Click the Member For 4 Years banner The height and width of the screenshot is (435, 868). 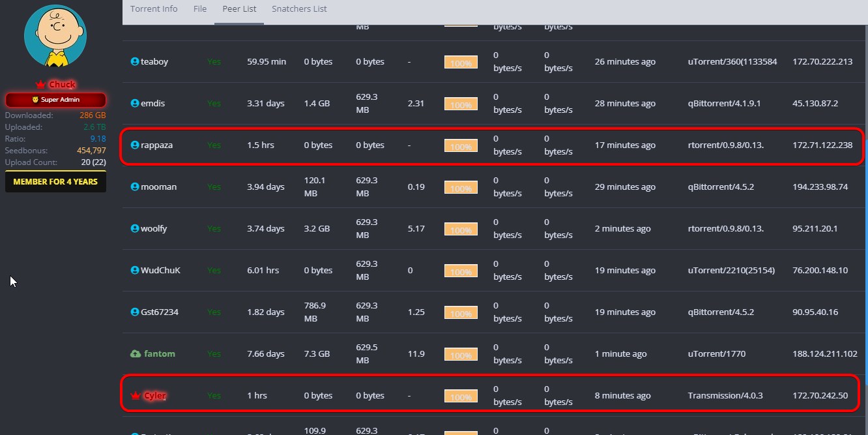55,182
